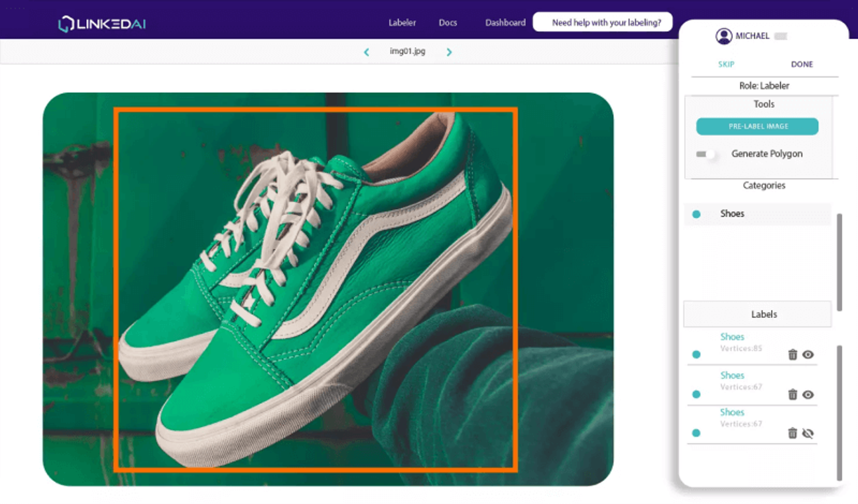This screenshot has height=504, width=858.
Task: Click the Tools section heading
Action: pos(764,104)
